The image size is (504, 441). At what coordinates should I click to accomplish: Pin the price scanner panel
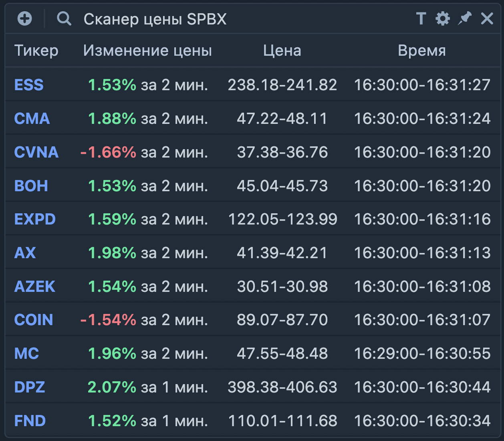click(x=465, y=18)
